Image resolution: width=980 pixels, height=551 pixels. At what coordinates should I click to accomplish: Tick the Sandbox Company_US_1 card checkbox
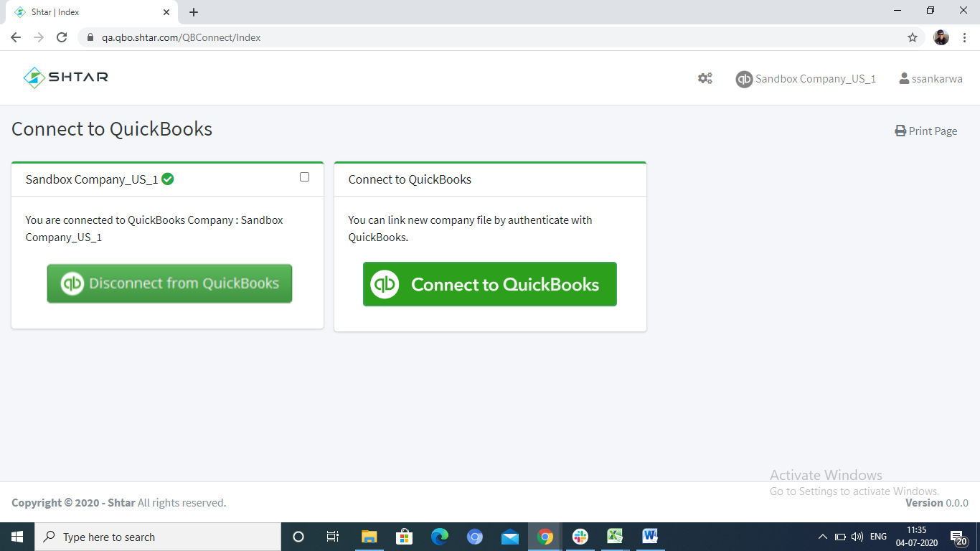pos(304,176)
